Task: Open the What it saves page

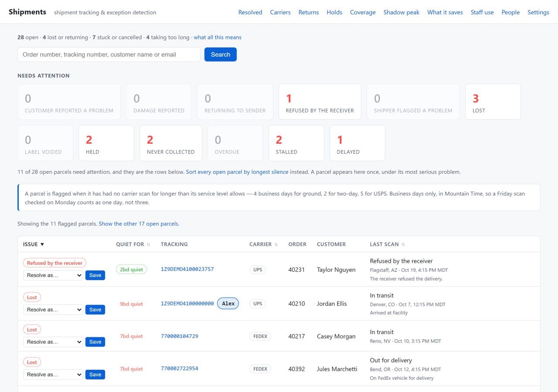Action: click(445, 12)
